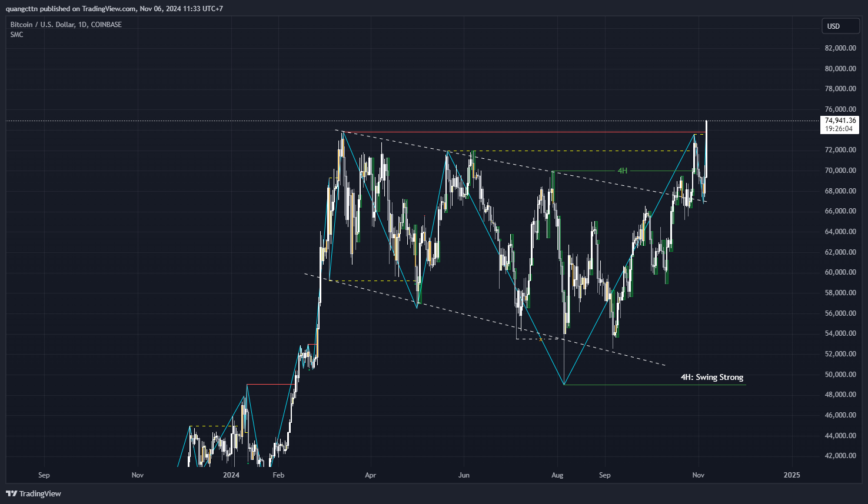Click the Aug label on time axis

pyautogui.click(x=557, y=475)
